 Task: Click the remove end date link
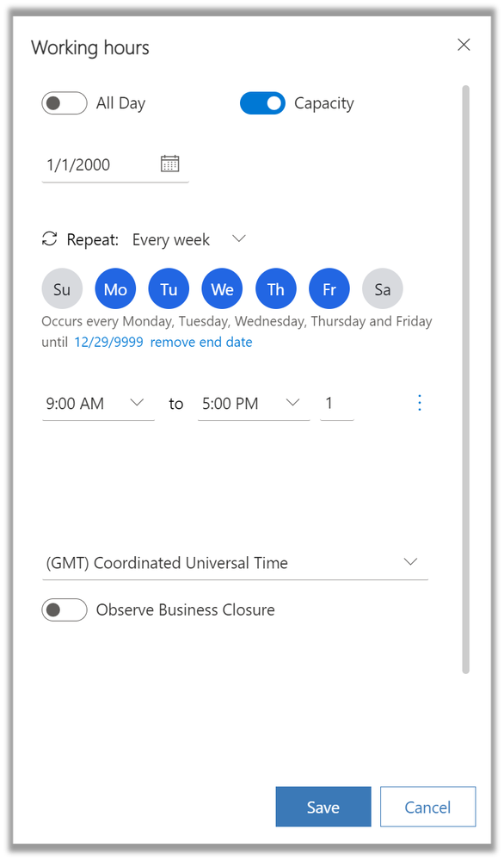pyautogui.click(x=201, y=343)
